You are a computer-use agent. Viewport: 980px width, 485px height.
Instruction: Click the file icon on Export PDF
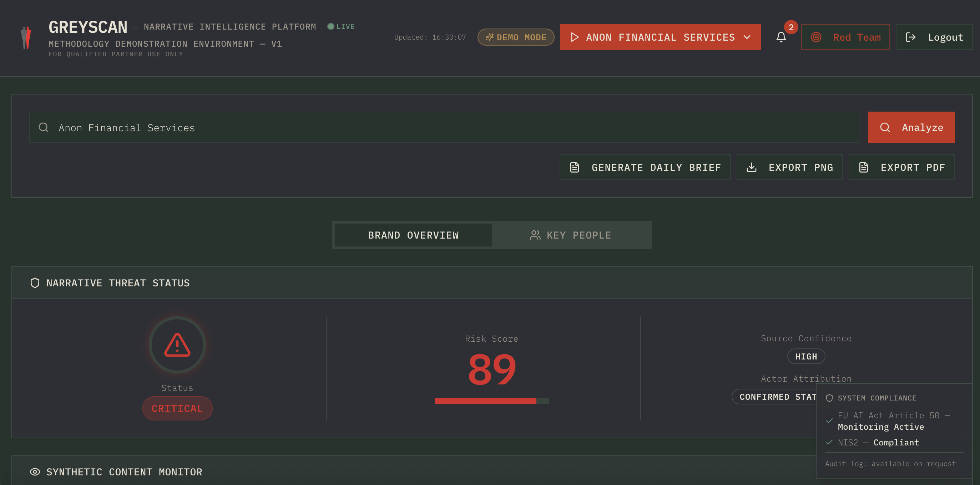tap(864, 167)
